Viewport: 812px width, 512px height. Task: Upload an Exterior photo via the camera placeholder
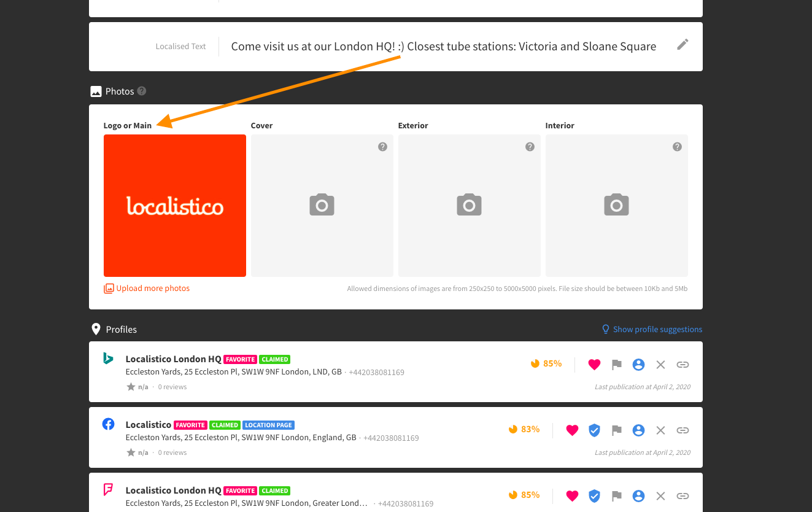[x=470, y=206]
